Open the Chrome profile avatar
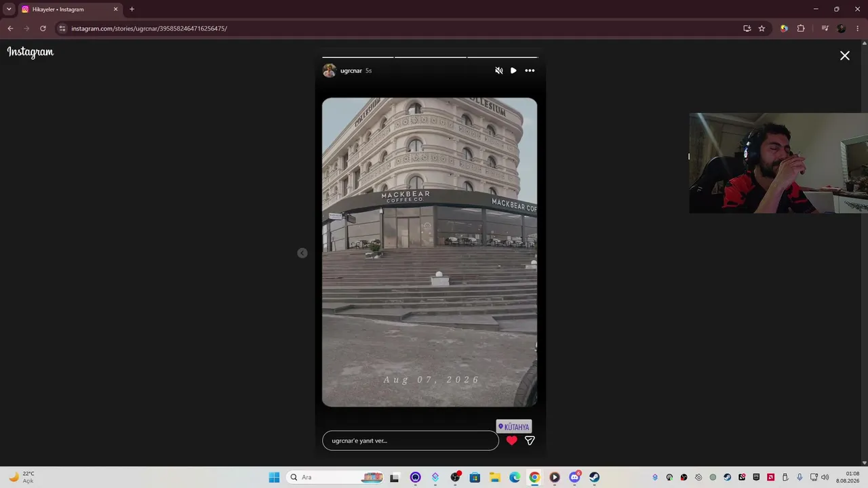The width and height of the screenshot is (868, 488). point(842,28)
